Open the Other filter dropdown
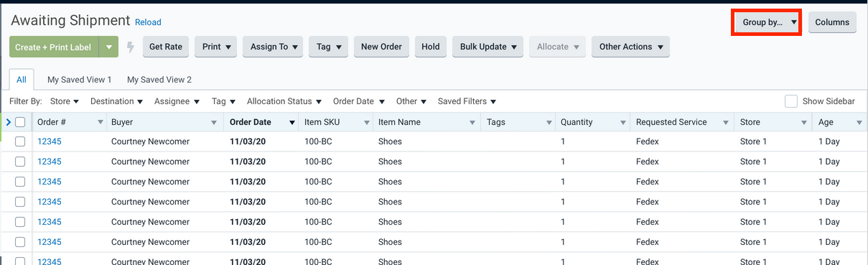This screenshot has height=265, width=868. click(411, 101)
